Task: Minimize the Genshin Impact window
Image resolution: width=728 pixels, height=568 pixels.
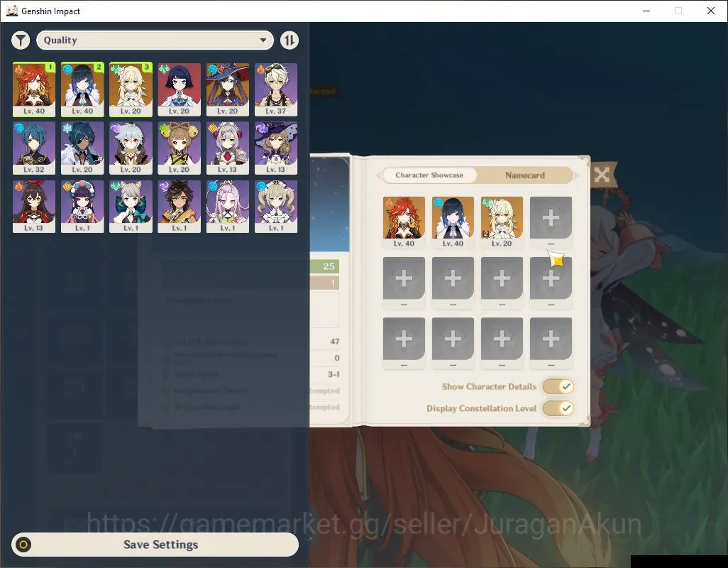Action: click(646, 11)
